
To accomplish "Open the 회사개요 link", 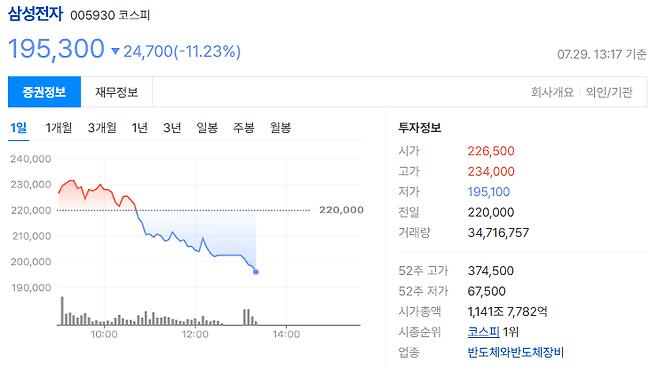I will tap(552, 92).
